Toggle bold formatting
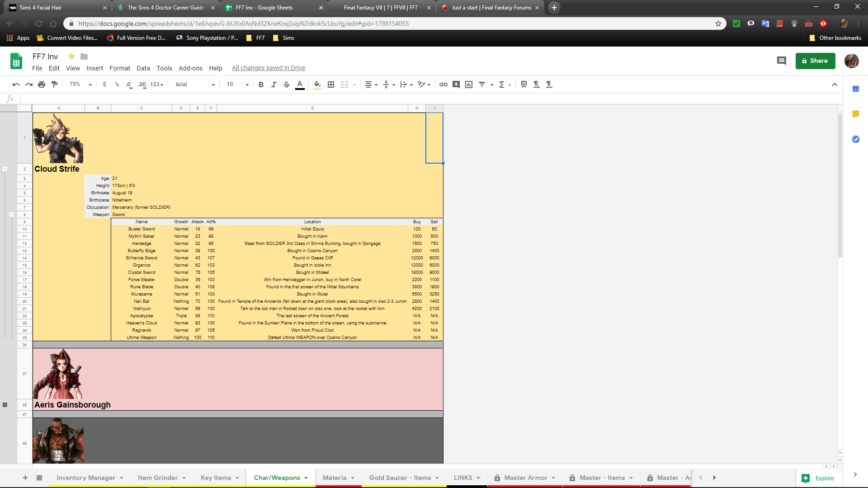The width and height of the screenshot is (868, 488). pos(261,84)
